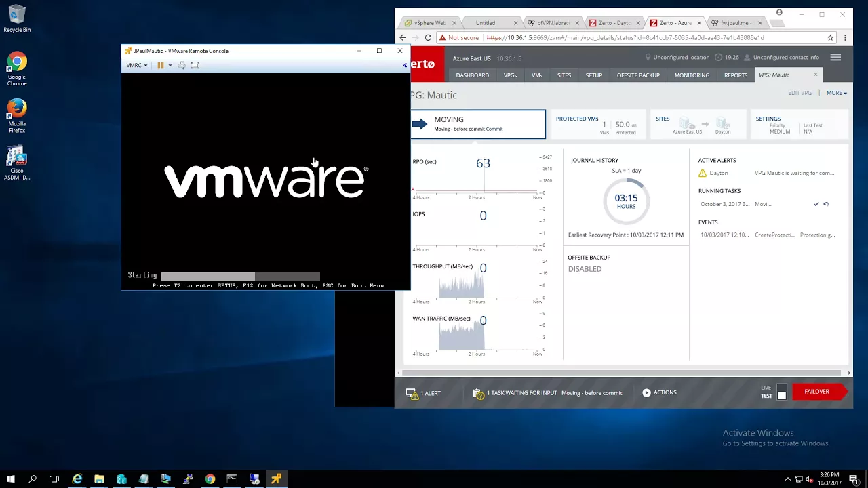Open Zerto hamburger menu
868x488 pixels.
(x=835, y=58)
